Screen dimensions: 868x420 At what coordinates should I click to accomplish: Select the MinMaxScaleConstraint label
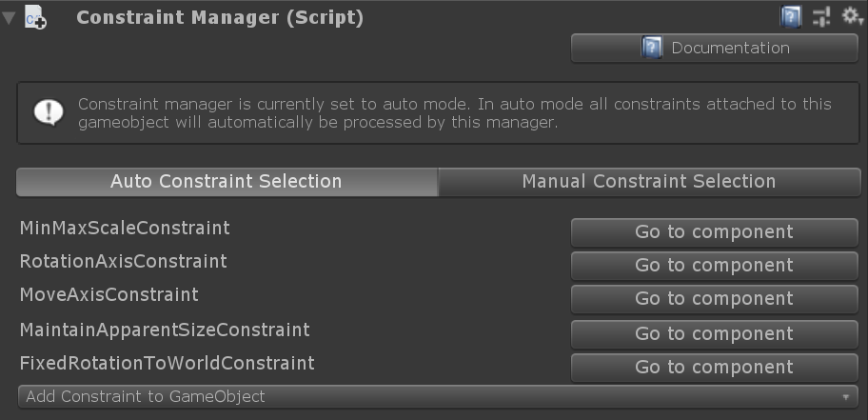point(125,228)
